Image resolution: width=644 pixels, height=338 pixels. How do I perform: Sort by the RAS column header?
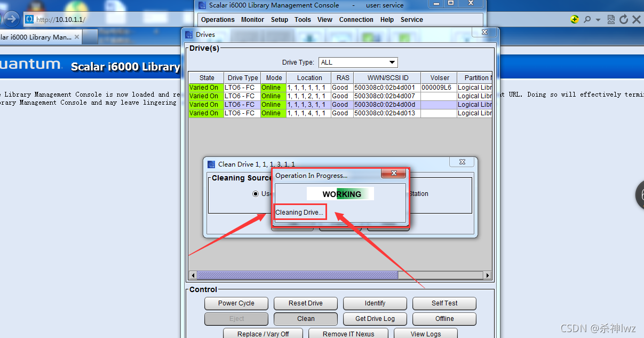tap(342, 78)
